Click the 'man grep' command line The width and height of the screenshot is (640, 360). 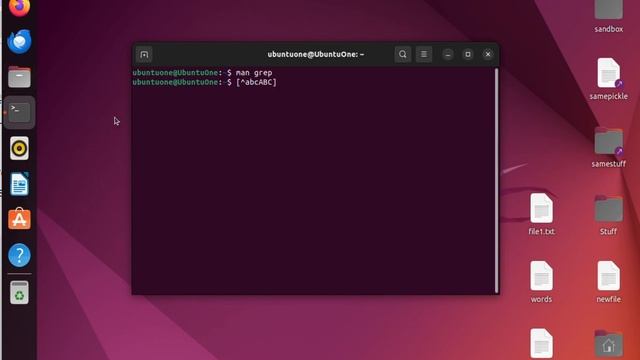coord(254,73)
